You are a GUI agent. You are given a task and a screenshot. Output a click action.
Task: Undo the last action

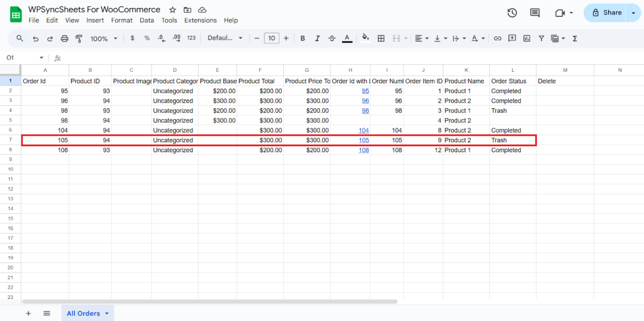click(36, 38)
